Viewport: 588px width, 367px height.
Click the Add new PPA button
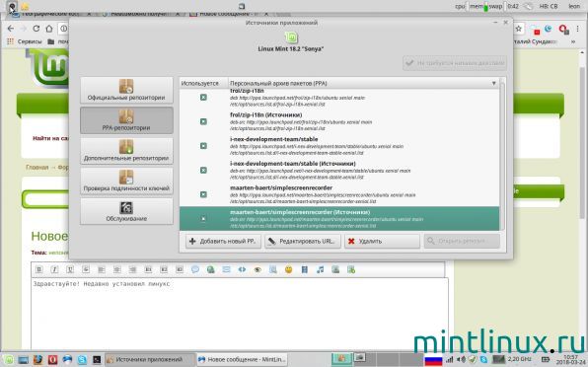click(224, 241)
